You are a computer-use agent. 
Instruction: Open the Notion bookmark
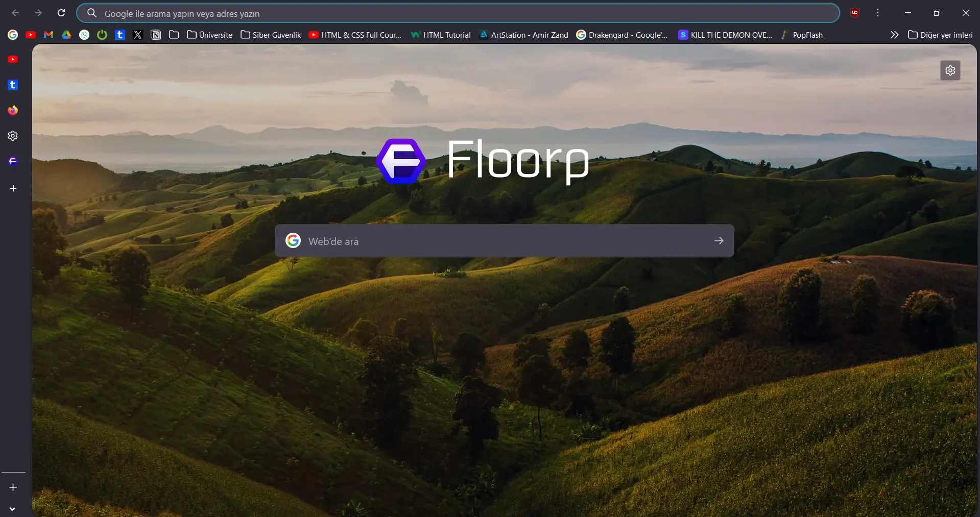(x=156, y=35)
